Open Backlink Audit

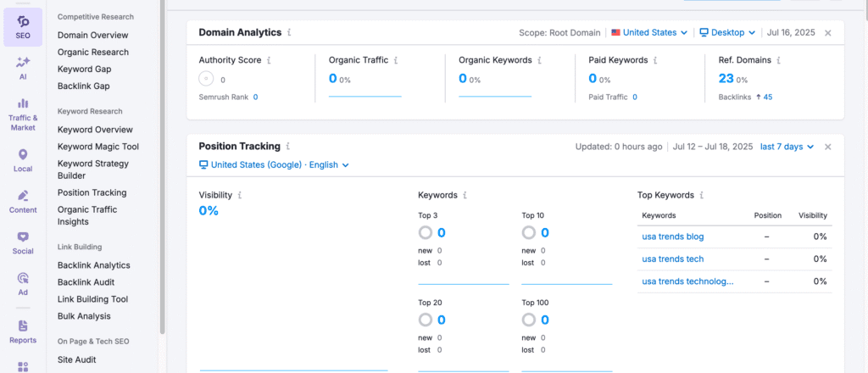click(x=86, y=282)
